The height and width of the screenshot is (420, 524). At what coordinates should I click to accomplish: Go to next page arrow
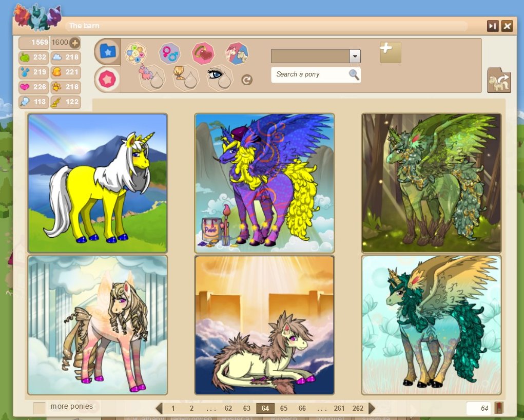click(372, 408)
